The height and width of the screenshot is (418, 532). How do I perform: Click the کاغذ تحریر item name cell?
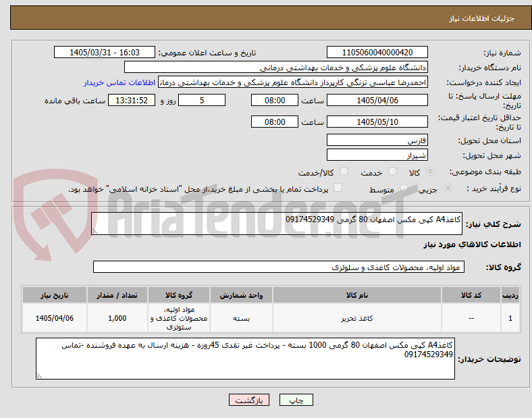357,318
